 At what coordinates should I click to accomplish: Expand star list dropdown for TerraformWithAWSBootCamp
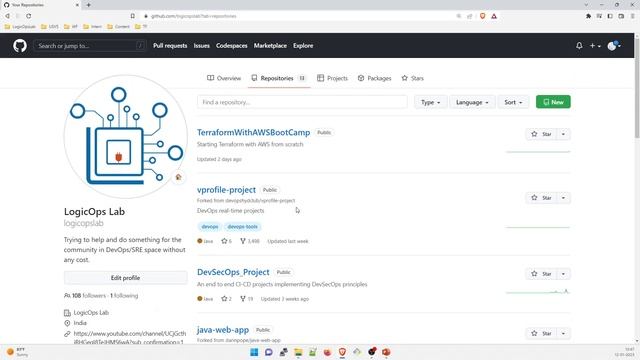coord(563,134)
